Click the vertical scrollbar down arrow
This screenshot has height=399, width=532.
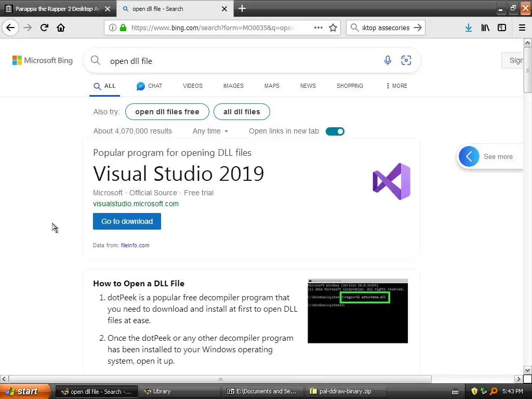[x=527, y=370]
